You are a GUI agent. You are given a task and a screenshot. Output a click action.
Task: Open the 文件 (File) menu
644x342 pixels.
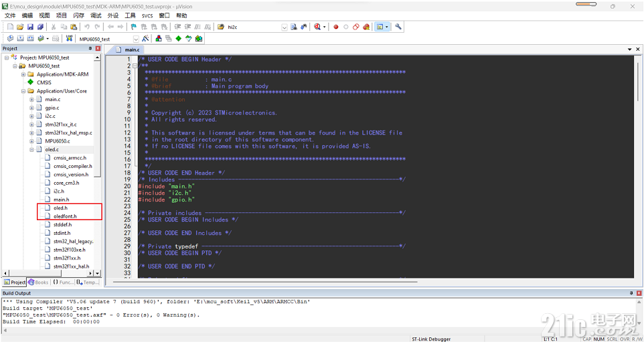(x=10, y=15)
